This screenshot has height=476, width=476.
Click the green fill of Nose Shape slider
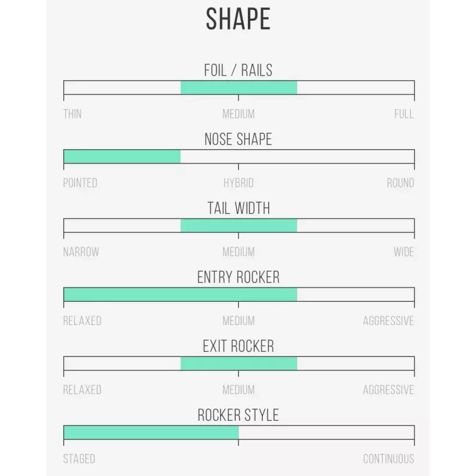[x=122, y=157]
